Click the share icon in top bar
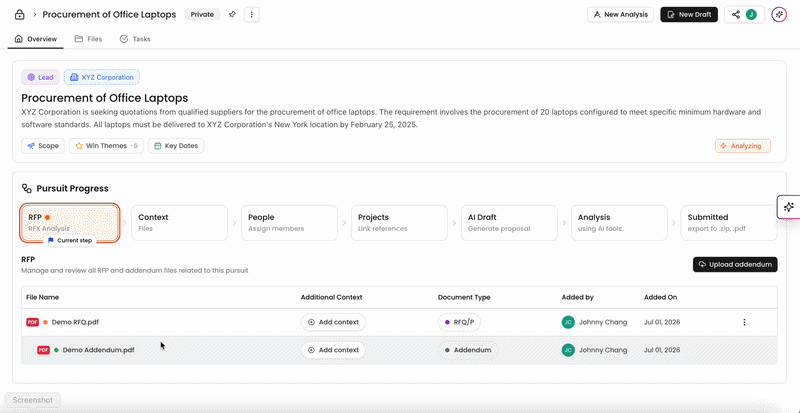Image resolution: width=800 pixels, height=413 pixels. pyautogui.click(x=736, y=15)
